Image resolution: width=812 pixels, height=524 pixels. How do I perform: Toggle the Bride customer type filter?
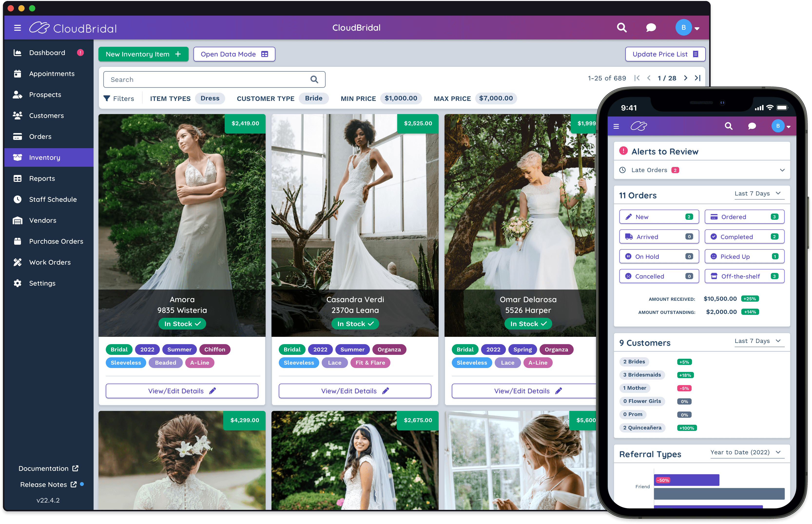point(314,98)
